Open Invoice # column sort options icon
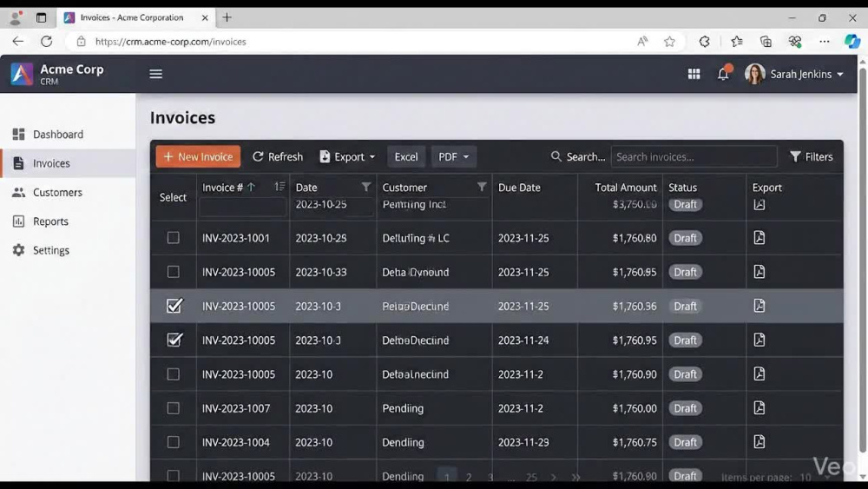 pos(279,187)
